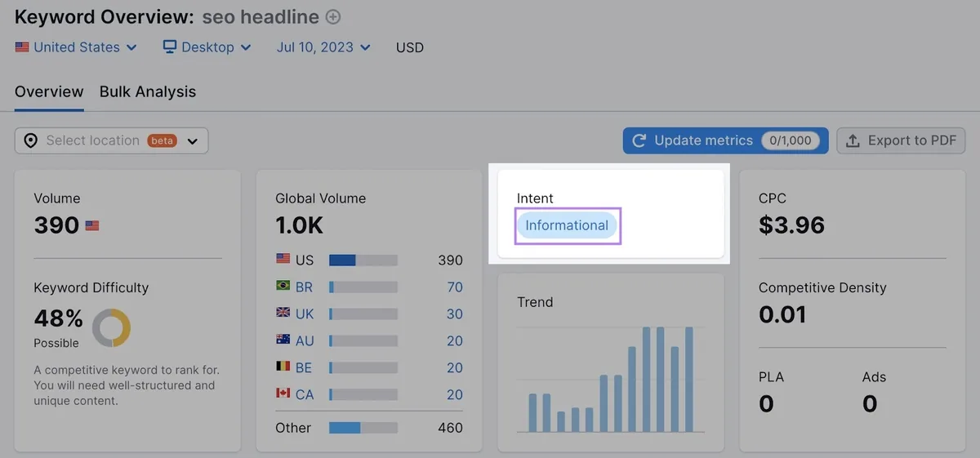Click the USD currency label

point(410,47)
